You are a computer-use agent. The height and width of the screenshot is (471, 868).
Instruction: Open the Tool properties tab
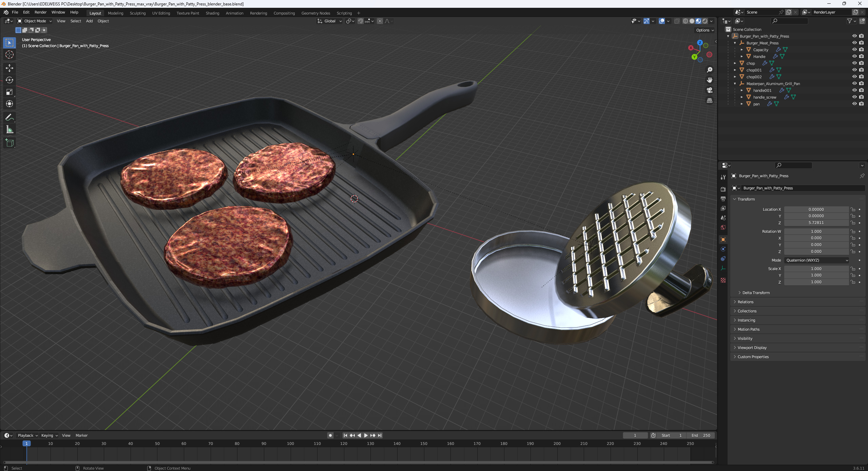723,177
